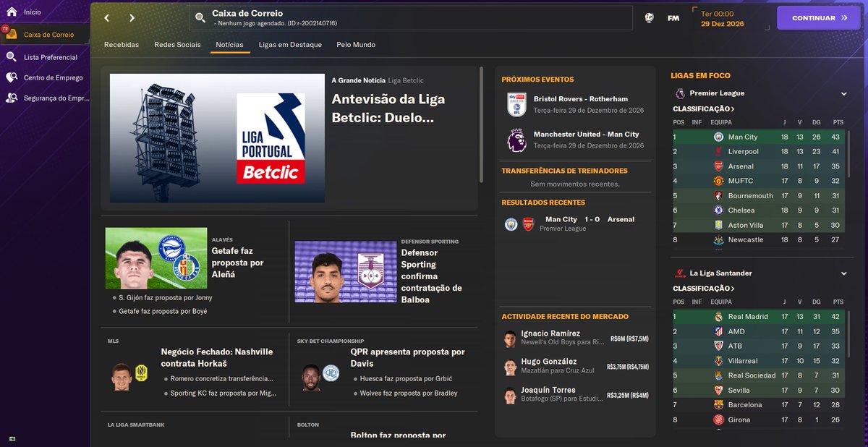868x447 pixels.
Task: Open Defensor Sporting confirma contratação de Balboa
Action: click(431, 276)
